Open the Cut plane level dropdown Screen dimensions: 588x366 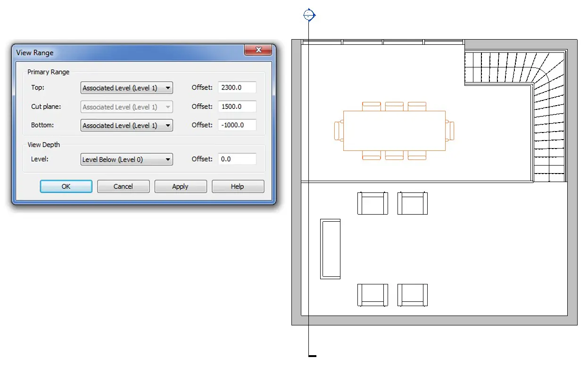click(126, 107)
